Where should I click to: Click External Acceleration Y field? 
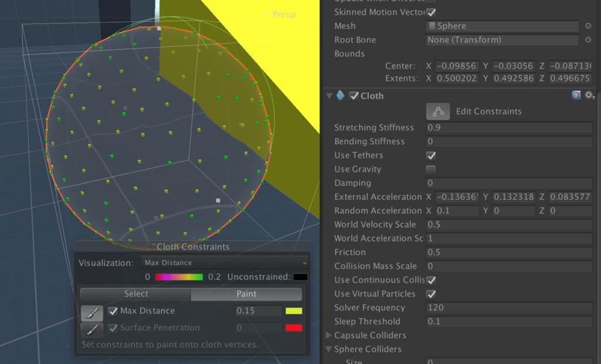click(514, 197)
